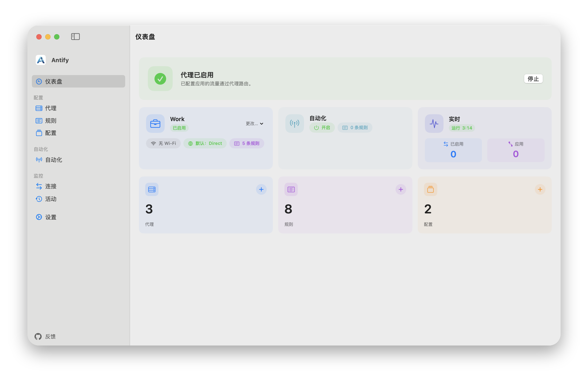Click the 无 Wi-Fi chip

163,143
